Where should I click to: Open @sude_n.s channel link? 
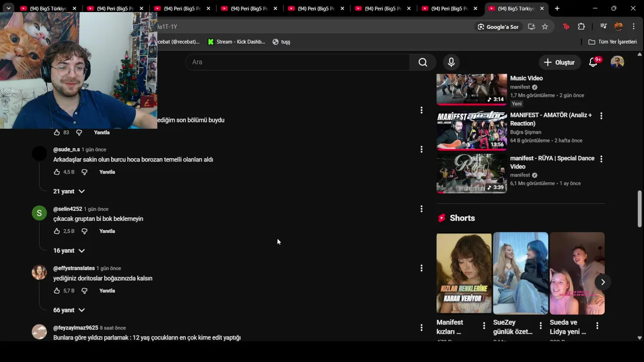[66, 149]
